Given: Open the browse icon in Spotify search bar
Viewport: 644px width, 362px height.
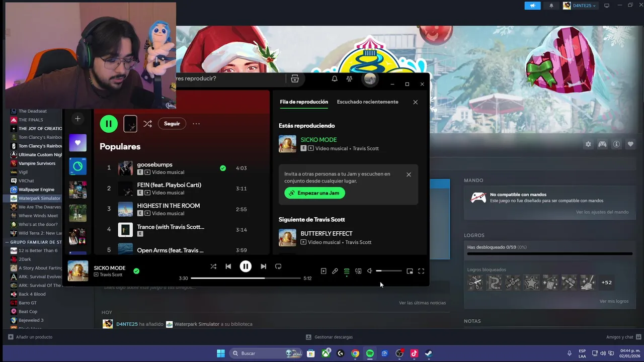Looking at the screenshot, I should click(x=295, y=78).
